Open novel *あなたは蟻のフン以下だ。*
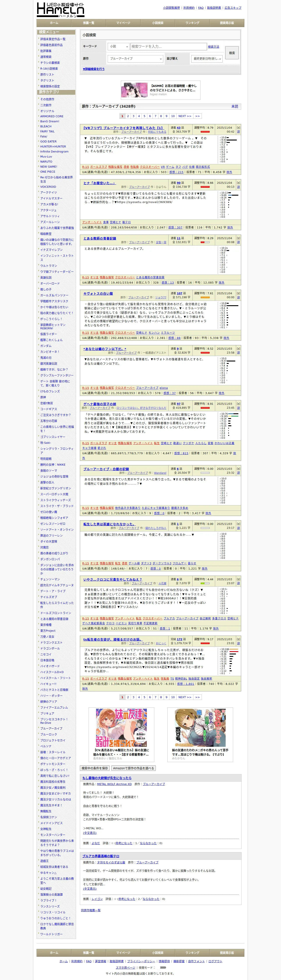The width and height of the screenshot is (281, 980). coord(105,349)
